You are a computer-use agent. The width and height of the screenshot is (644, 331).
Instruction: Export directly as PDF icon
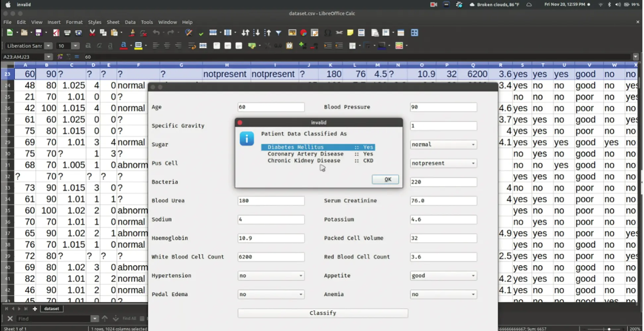[x=56, y=33]
